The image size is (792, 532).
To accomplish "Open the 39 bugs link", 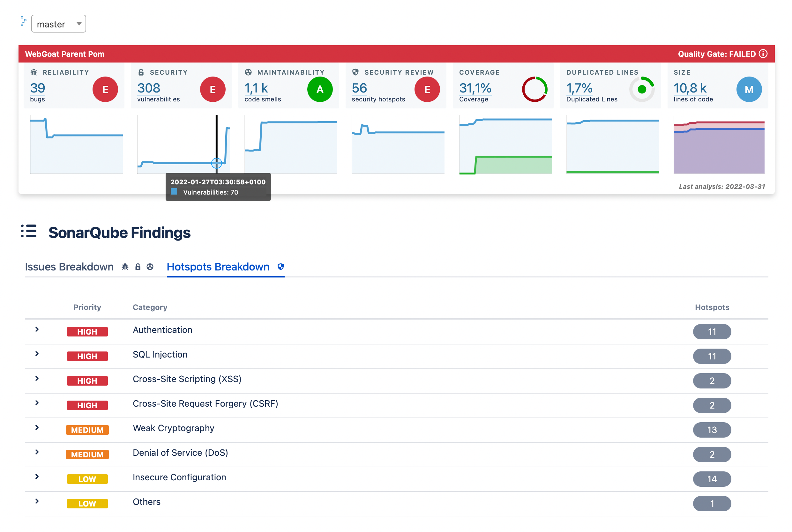I will 38,89.
